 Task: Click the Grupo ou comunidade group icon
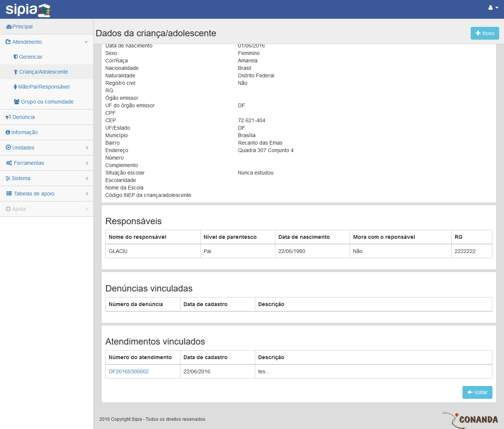[16, 102]
